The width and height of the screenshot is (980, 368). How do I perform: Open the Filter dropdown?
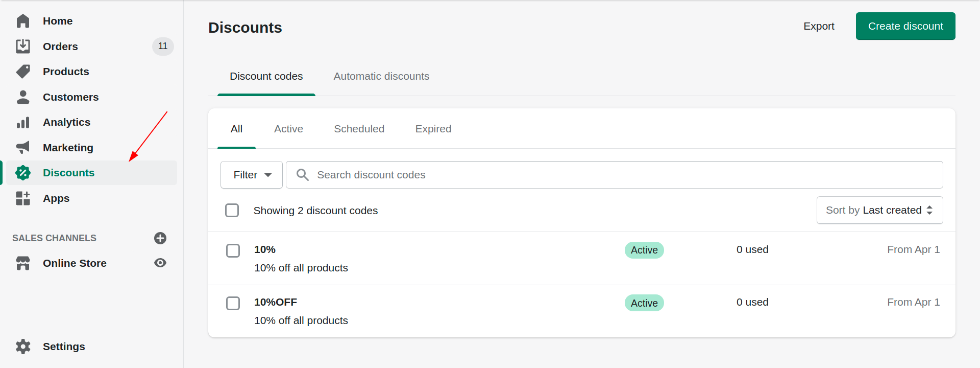click(x=252, y=175)
